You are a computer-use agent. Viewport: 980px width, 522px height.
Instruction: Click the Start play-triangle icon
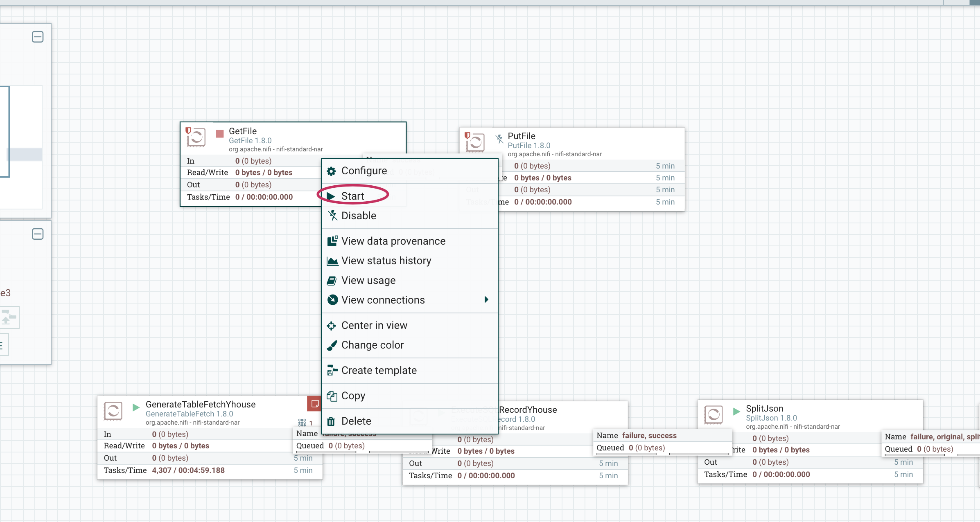pyautogui.click(x=331, y=196)
